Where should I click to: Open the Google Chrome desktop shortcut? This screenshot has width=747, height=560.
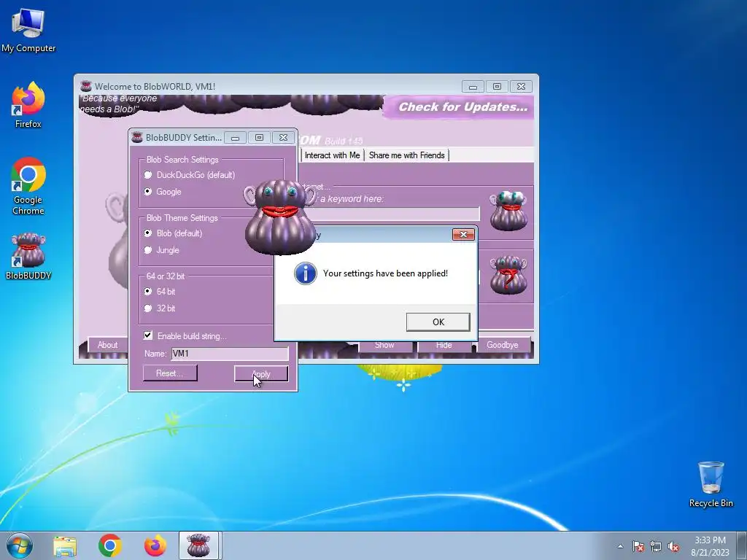[x=28, y=186]
